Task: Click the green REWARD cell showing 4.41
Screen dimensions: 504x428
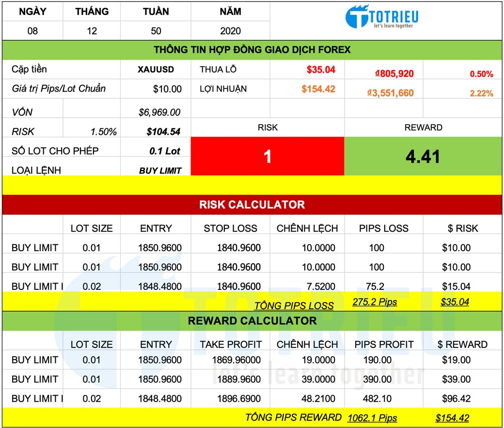Action: [423, 156]
